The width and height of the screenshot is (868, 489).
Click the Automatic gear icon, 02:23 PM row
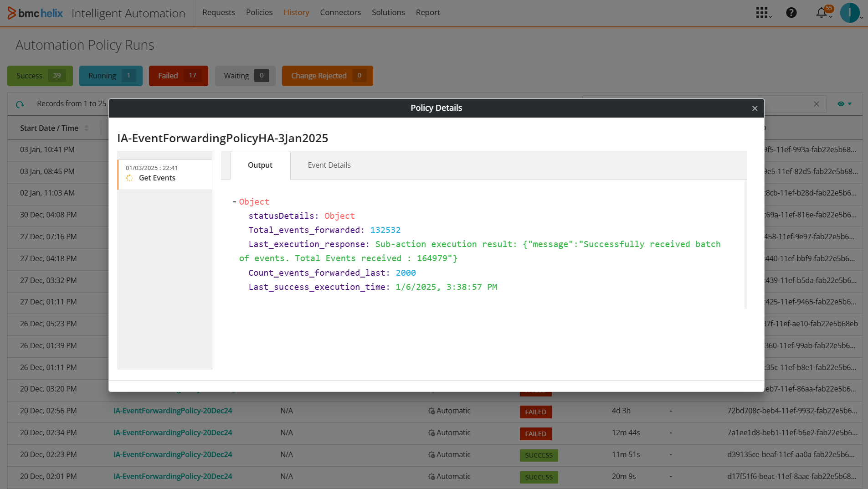click(431, 455)
